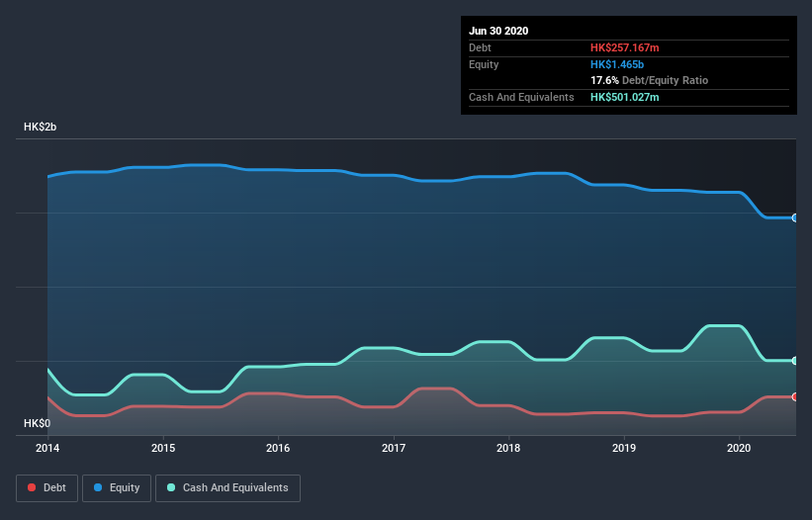Screen dimensions: 812x520
Task: Click the 2015 x-axis label
Action: tap(163, 448)
